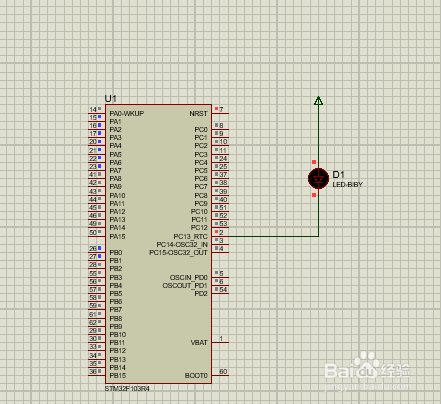Click the PC6 pin label
Screen dimensions: 441x404
201,178
